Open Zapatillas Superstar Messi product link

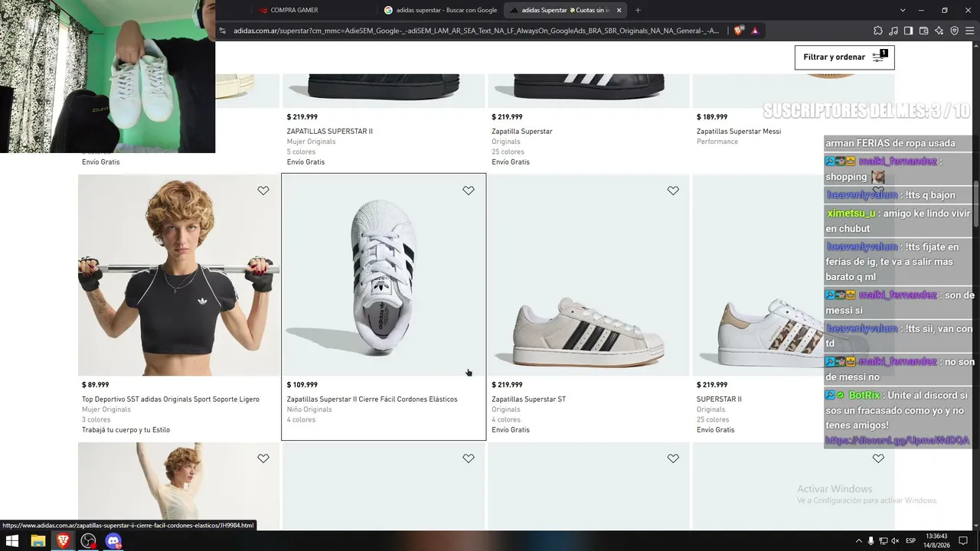point(738,132)
